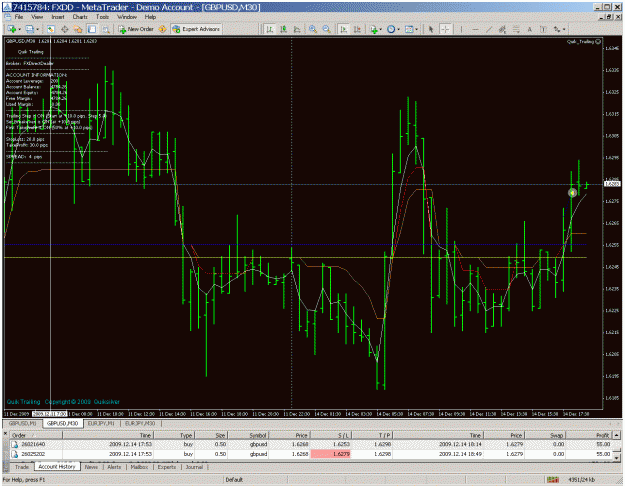Toggle the Navigator window icon

click(x=78, y=29)
